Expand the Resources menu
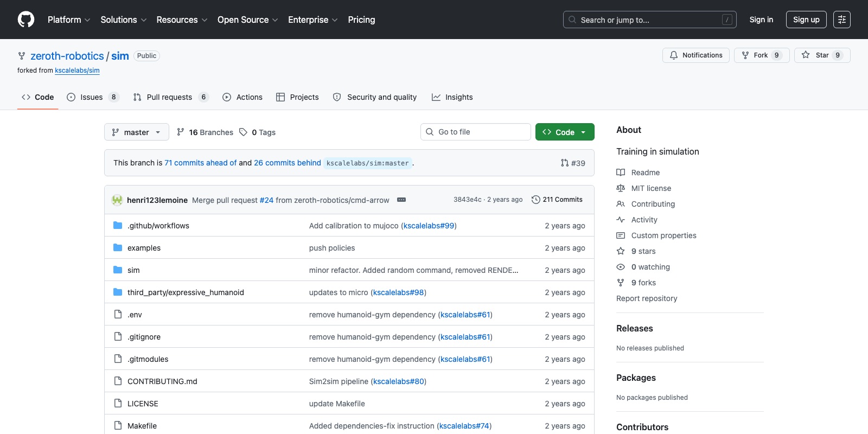Image resolution: width=868 pixels, height=434 pixels. click(x=182, y=20)
